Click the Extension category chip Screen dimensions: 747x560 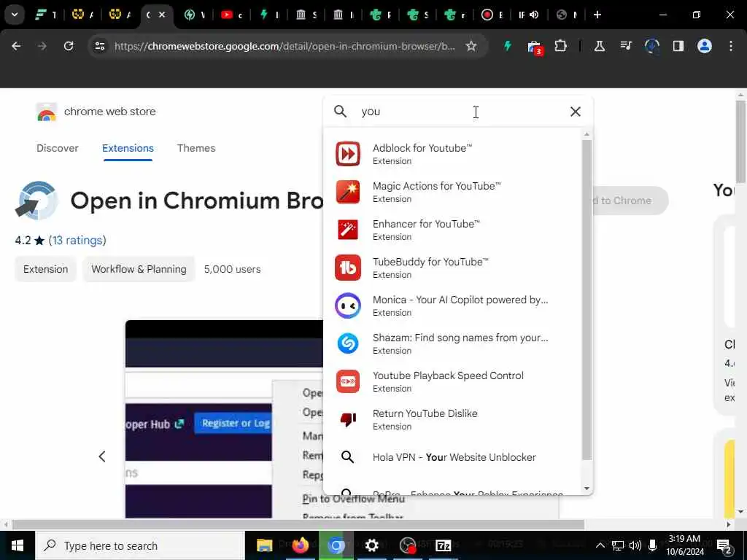click(46, 269)
